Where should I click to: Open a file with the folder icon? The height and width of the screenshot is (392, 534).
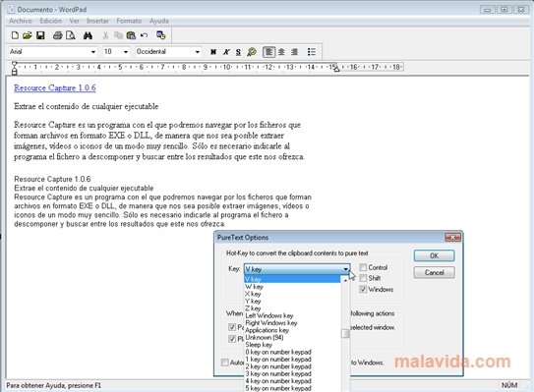pos(28,35)
